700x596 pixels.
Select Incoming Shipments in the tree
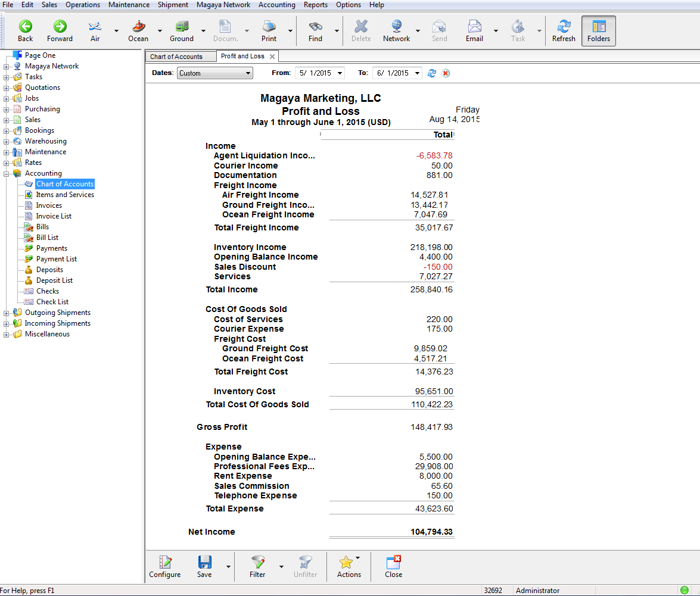click(58, 323)
